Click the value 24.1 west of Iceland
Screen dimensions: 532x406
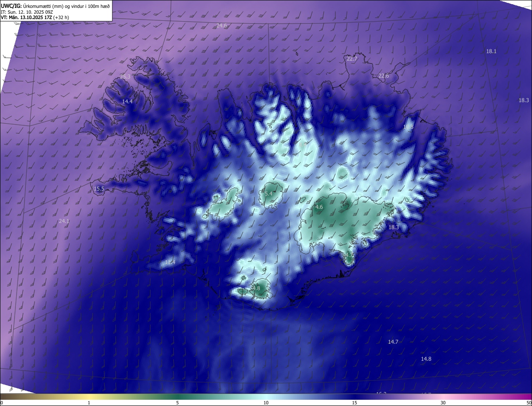pyautogui.click(x=64, y=221)
